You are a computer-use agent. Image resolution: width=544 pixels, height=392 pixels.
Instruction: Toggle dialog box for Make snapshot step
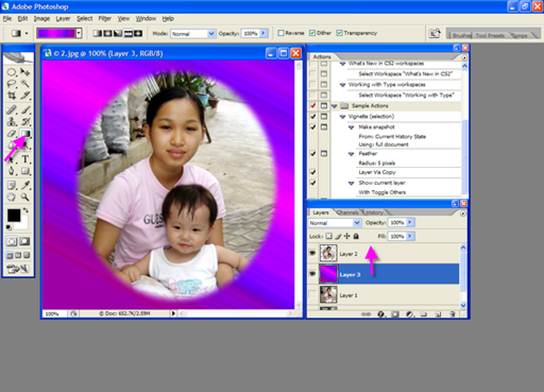coord(324,127)
